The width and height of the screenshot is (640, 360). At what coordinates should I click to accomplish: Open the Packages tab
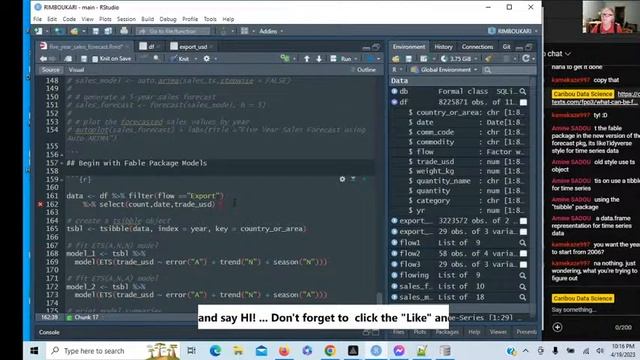pyautogui.click(x=447, y=332)
